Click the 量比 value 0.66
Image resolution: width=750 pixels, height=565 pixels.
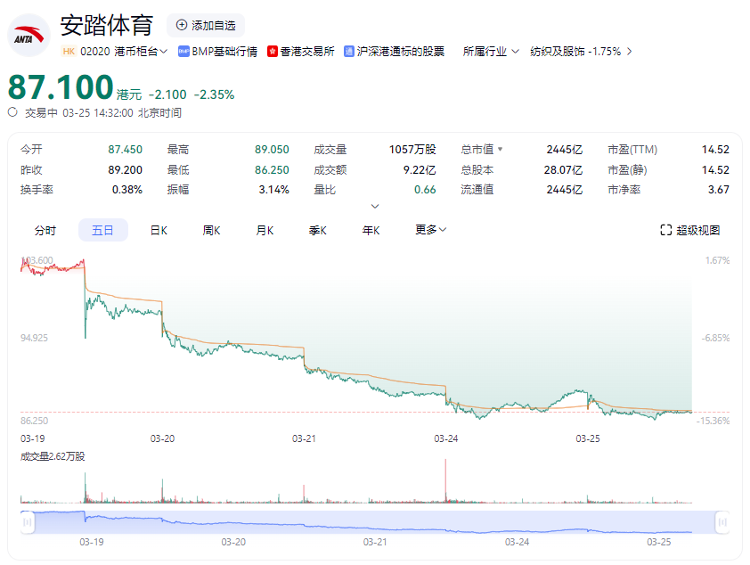(425, 189)
